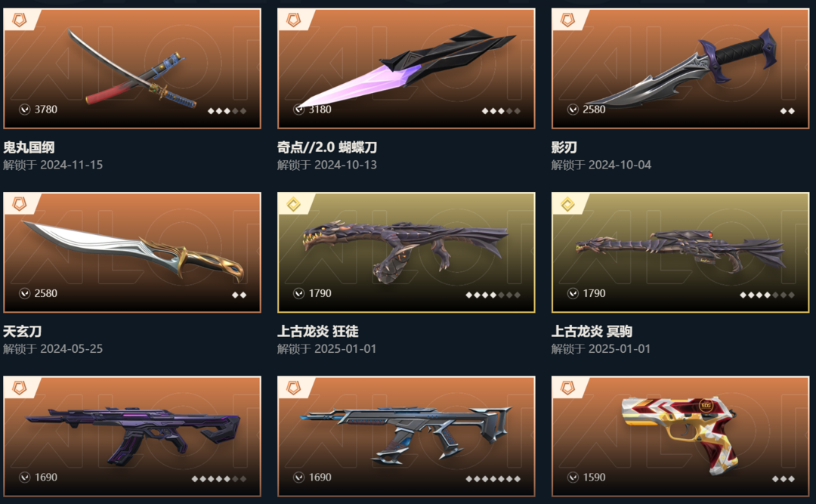Click the coin icon beside 1790 on 狂徒
Image resolution: width=816 pixels, height=504 pixels.
[298, 294]
